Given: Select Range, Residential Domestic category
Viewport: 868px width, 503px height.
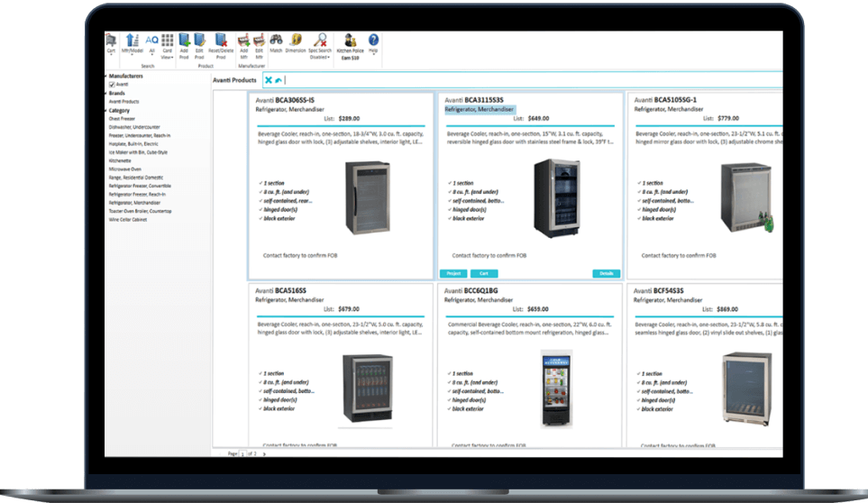Looking at the screenshot, I should click(x=136, y=178).
